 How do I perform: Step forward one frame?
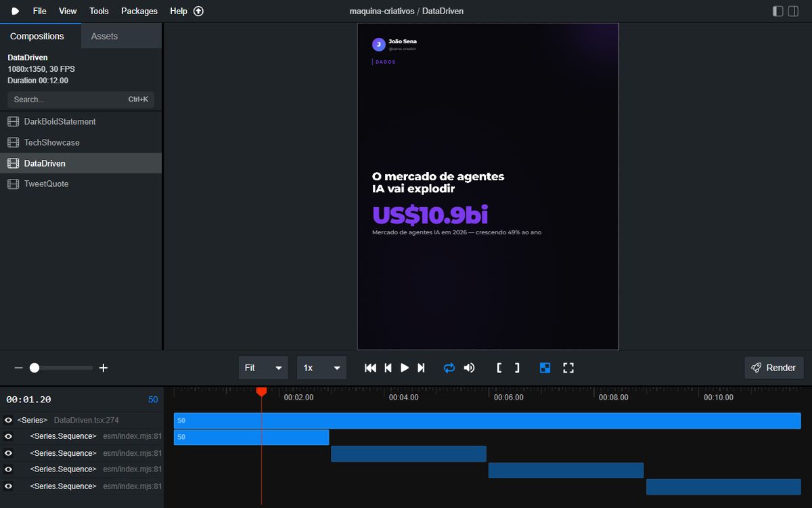tap(421, 368)
